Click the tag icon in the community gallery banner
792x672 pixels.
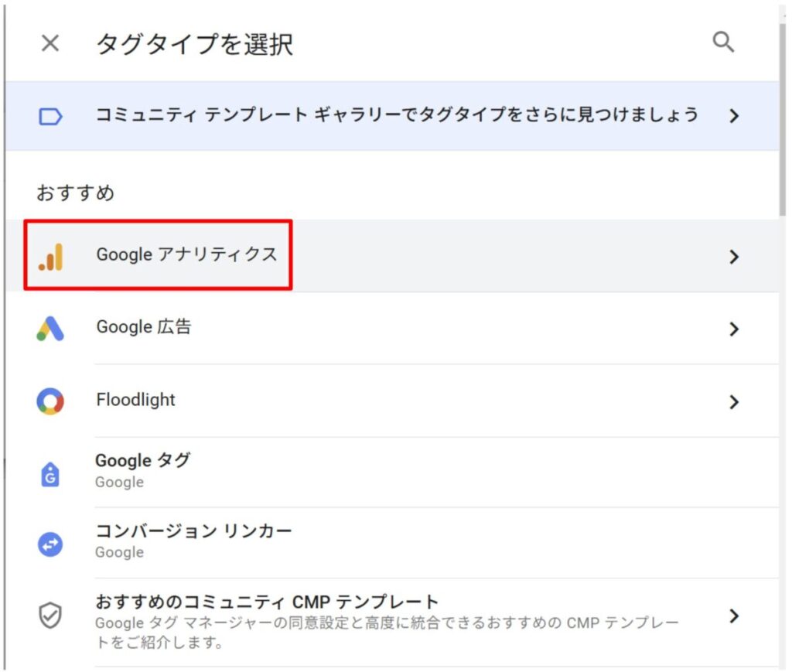tap(50, 117)
